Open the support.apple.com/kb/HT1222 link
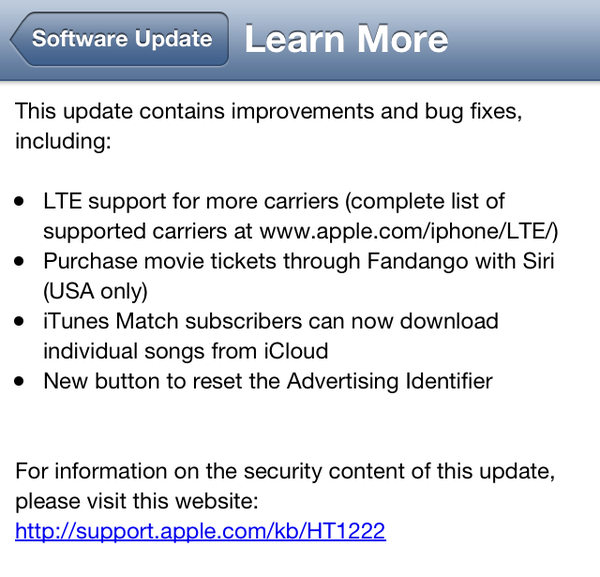 click(200, 531)
